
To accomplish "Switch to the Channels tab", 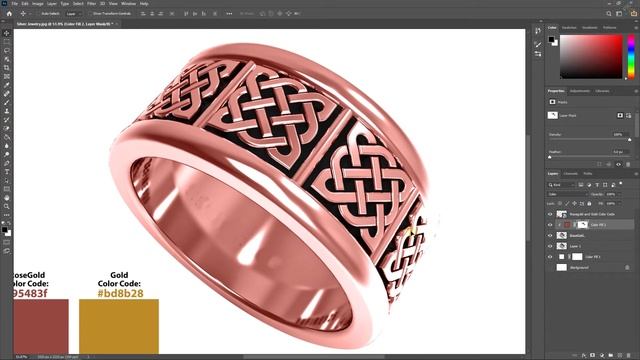I will coord(571,174).
